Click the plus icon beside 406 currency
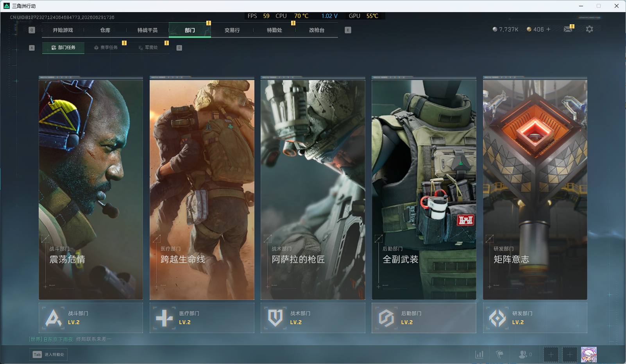This screenshot has width=626, height=364. (548, 29)
